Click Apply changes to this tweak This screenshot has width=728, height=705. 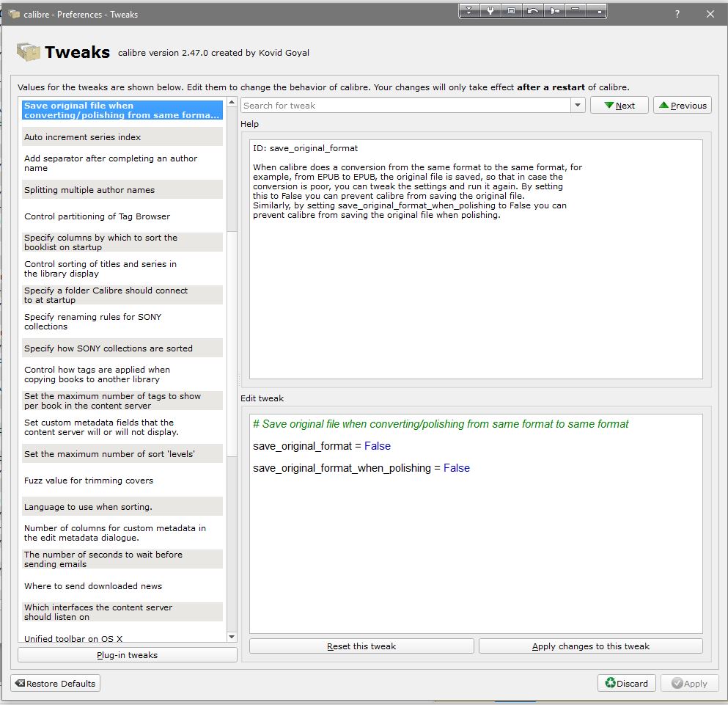click(x=591, y=646)
